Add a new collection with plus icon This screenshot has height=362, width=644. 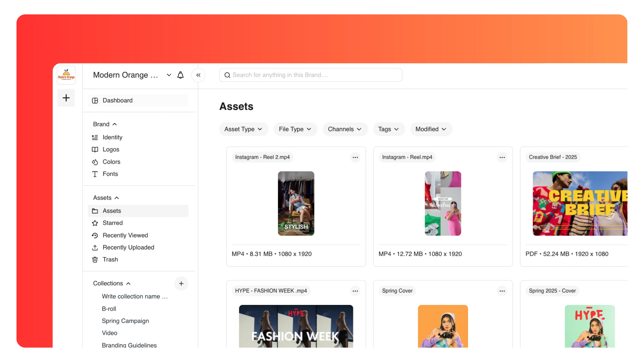tap(181, 284)
